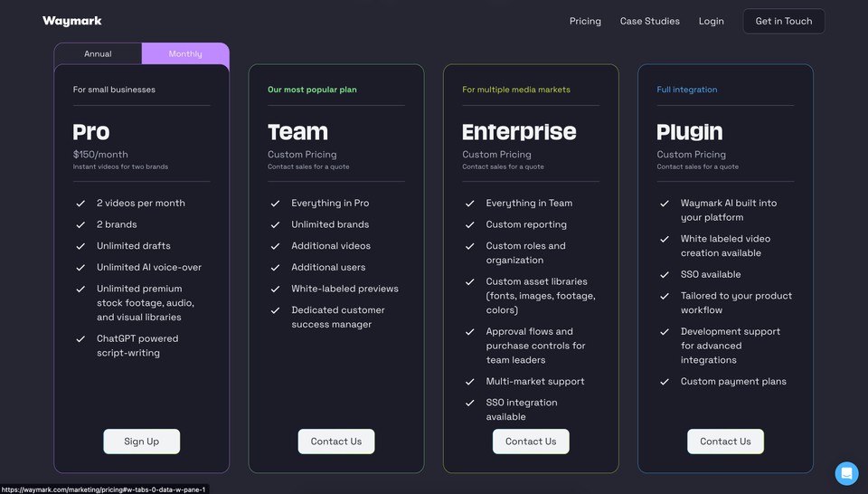
Task: Click the Get in Touch button
Action: [x=784, y=21]
